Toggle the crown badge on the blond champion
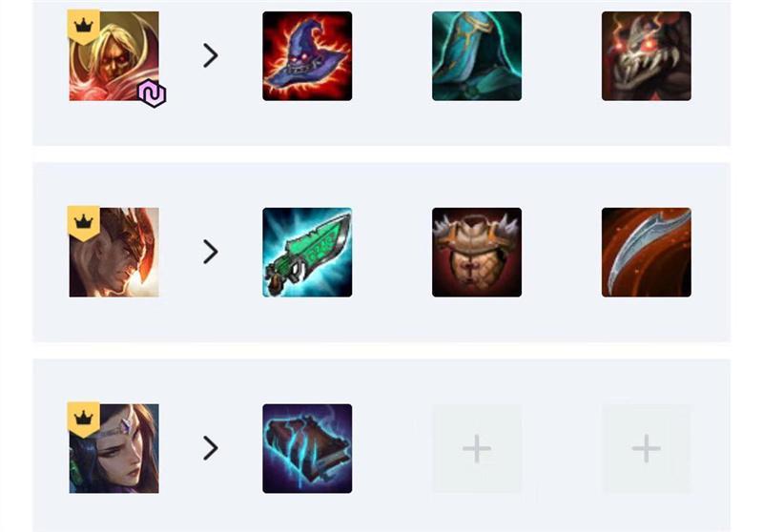 tap(84, 27)
